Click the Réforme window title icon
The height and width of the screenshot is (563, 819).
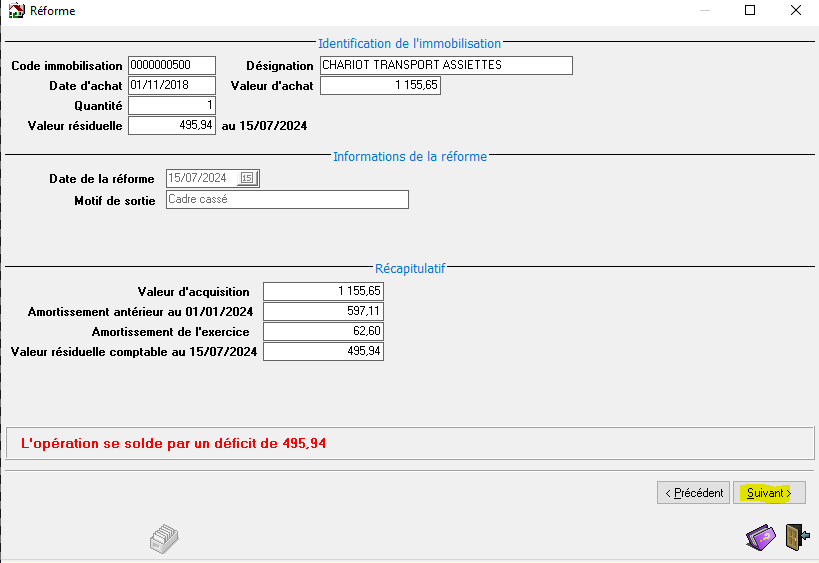pos(16,11)
